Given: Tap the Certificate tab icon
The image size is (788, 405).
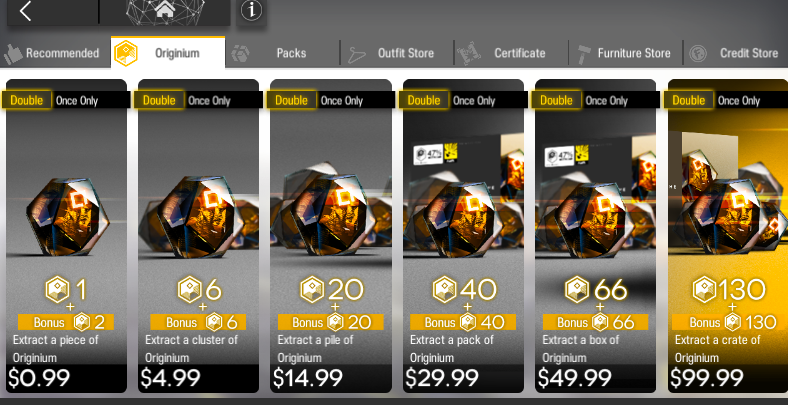Looking at the screenshot, I should tap(468, 53).
